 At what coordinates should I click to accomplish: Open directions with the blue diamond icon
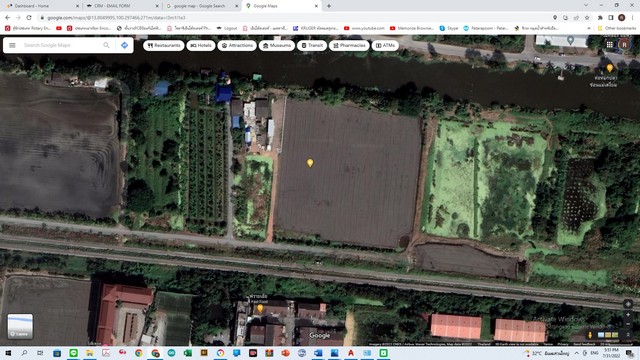pos(124,45)
